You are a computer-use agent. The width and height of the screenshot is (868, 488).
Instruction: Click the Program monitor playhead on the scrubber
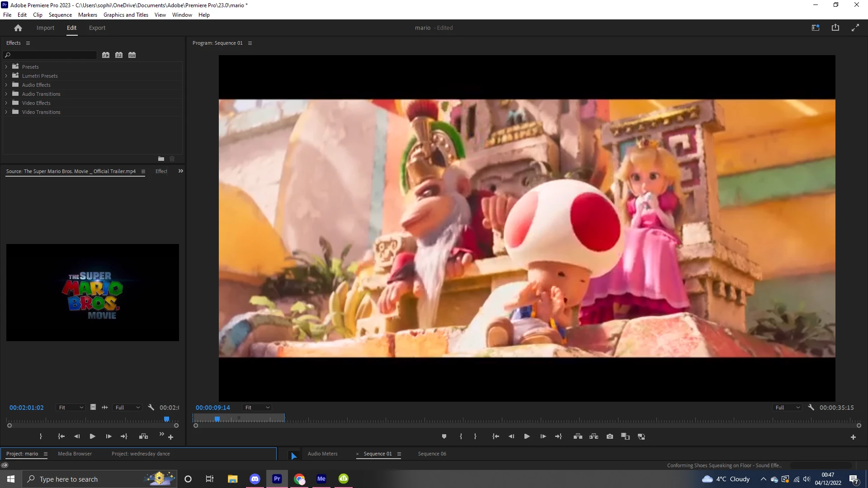[x=217, y=419]
